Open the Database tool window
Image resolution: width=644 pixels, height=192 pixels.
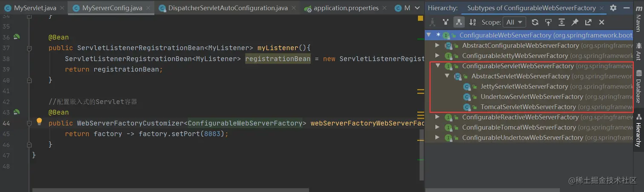tap(638, 86)
